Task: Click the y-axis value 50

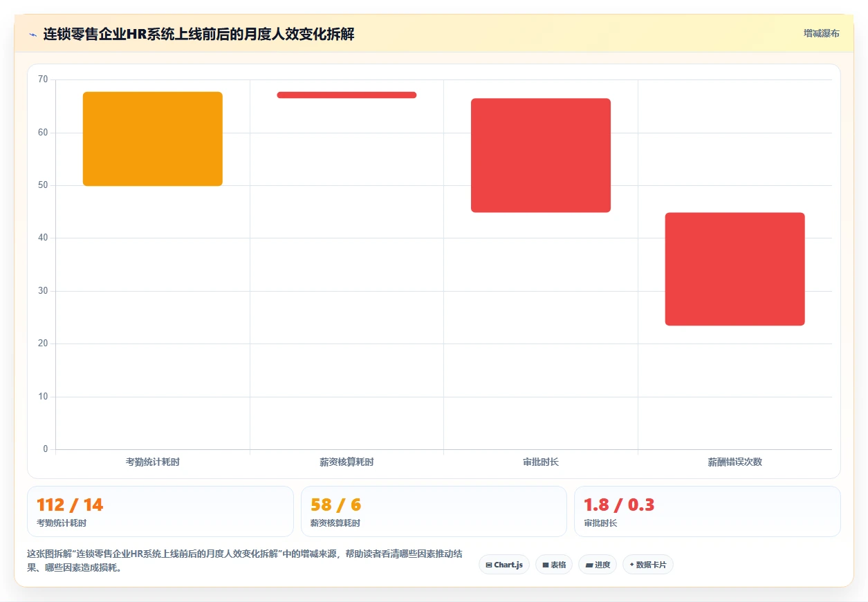Action: 43,185
